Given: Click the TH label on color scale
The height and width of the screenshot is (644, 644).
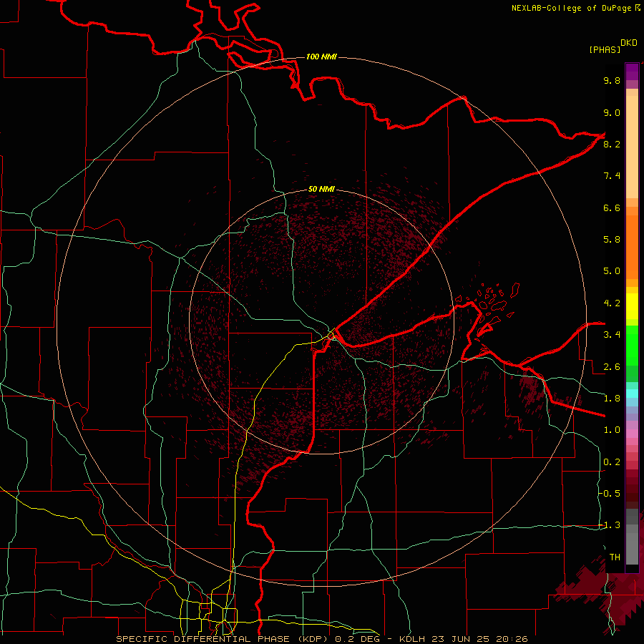Looking at the screenshot, I should click(615, 557).
